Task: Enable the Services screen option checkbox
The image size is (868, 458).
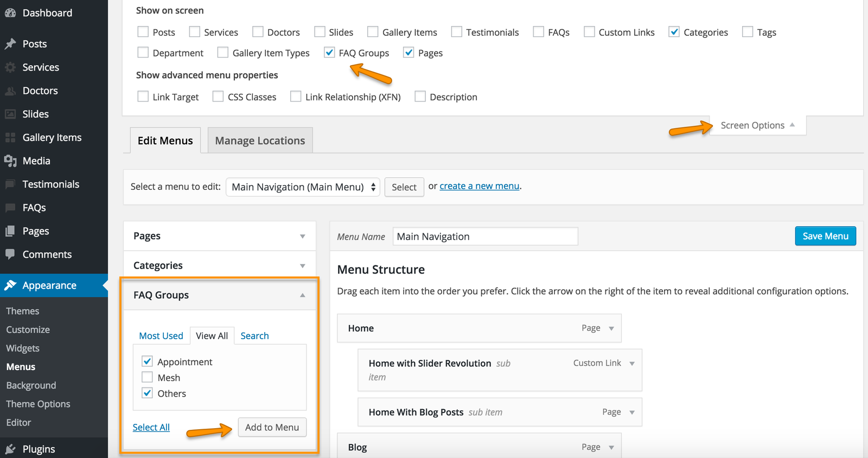Action: point(194,32)
